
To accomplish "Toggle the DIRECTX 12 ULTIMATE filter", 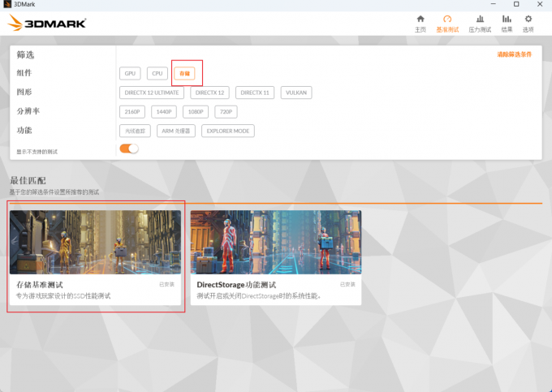I will (152, 93).
